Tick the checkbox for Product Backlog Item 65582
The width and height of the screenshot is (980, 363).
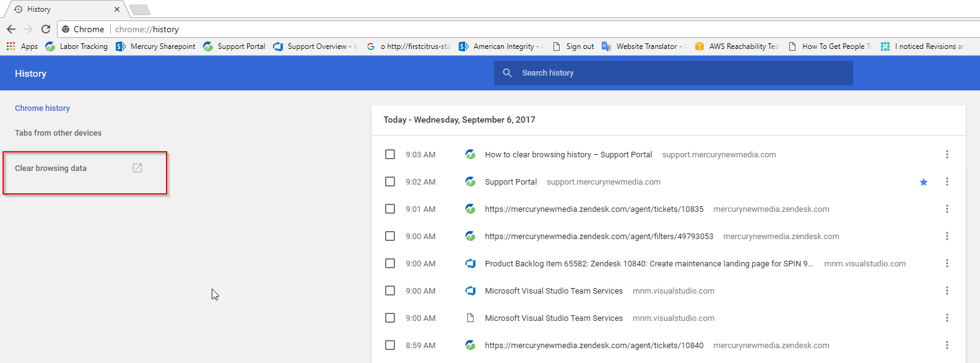[390, 263]
